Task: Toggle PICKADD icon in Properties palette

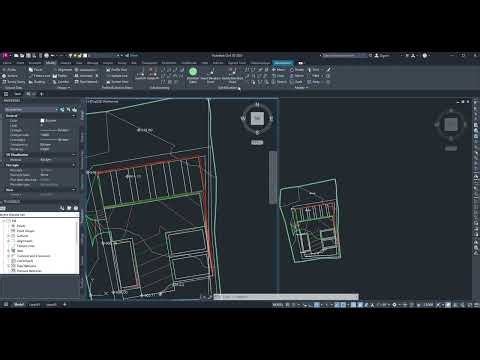Action: (x=62, y=109)
